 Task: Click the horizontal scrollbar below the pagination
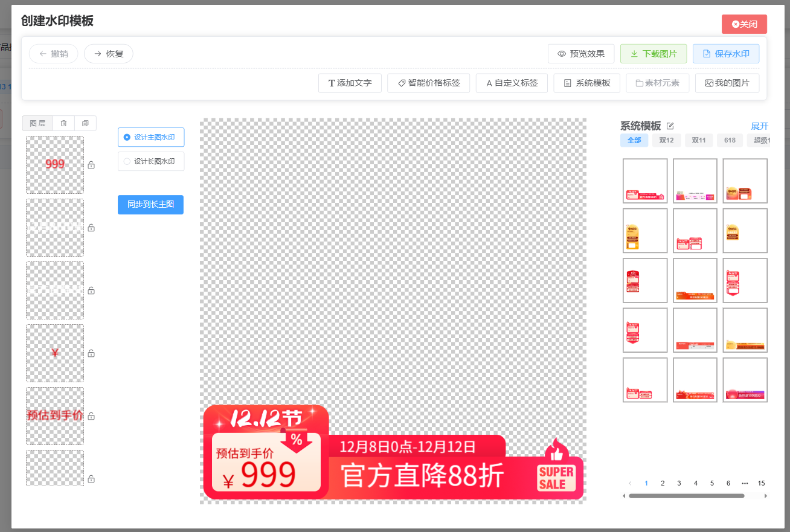(686, 496)
